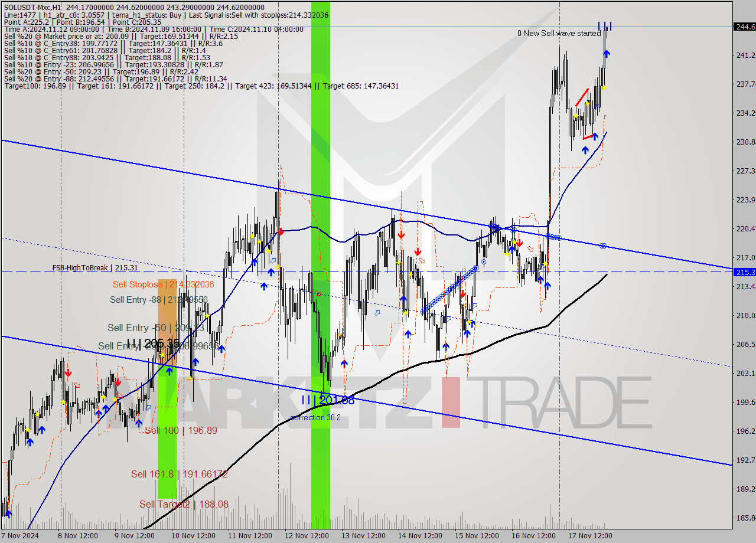The image size is (756, 543).
Task: Select the 199.6 price axis label
Action: pos(745,402)
